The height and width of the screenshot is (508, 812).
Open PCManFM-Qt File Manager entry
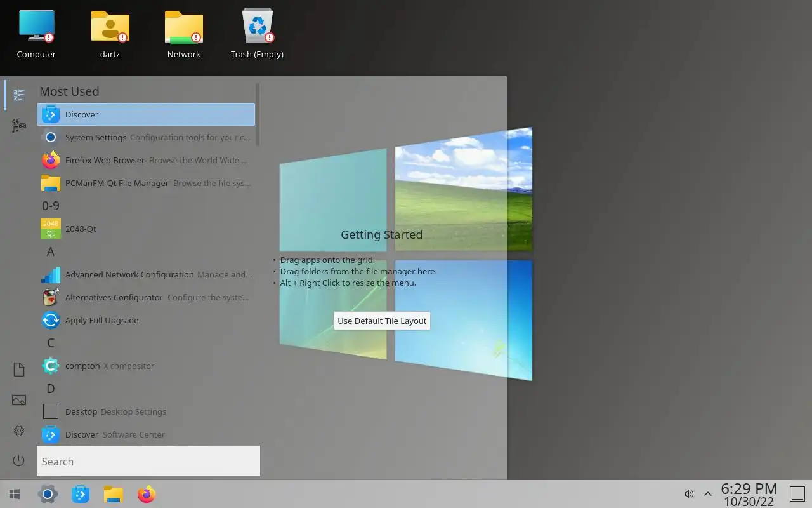[x=146, y=183]
